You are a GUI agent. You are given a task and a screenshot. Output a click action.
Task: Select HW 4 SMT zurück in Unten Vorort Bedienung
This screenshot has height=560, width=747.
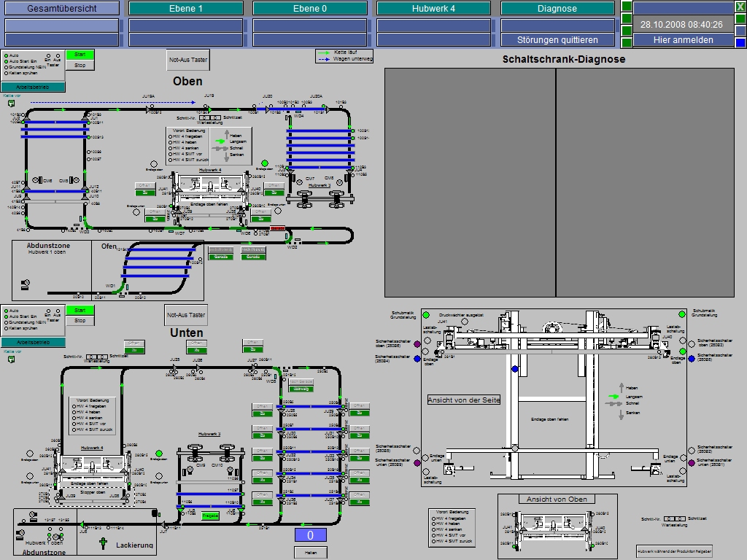[74, 429]
